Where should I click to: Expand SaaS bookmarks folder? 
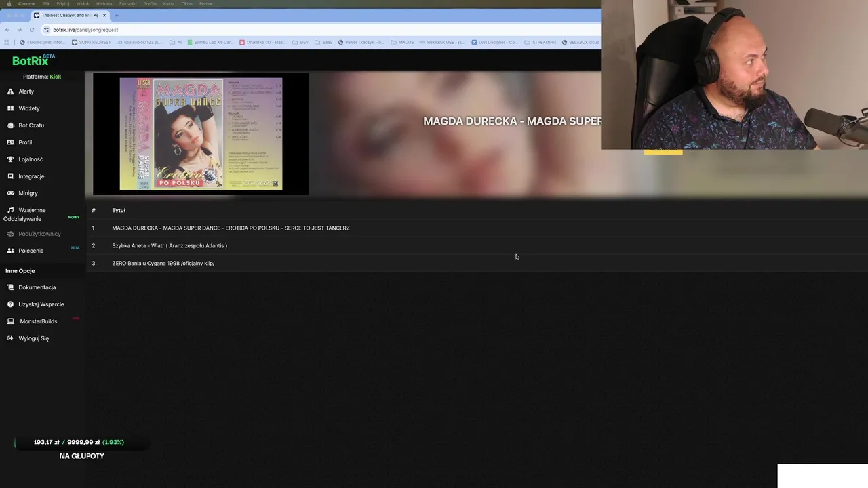(323, 42)
